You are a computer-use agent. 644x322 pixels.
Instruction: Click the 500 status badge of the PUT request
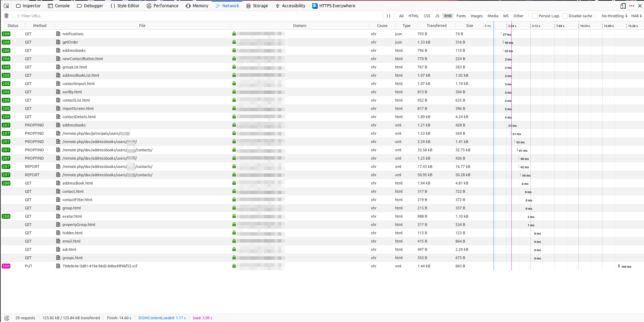click(x=6, y=266)
